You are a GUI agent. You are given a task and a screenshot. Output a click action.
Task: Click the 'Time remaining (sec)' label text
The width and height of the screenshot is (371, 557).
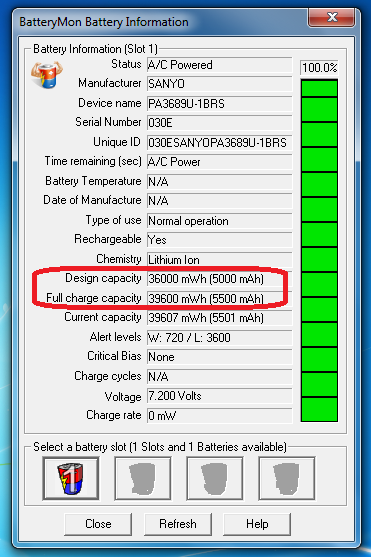click(x=93, y=161)
